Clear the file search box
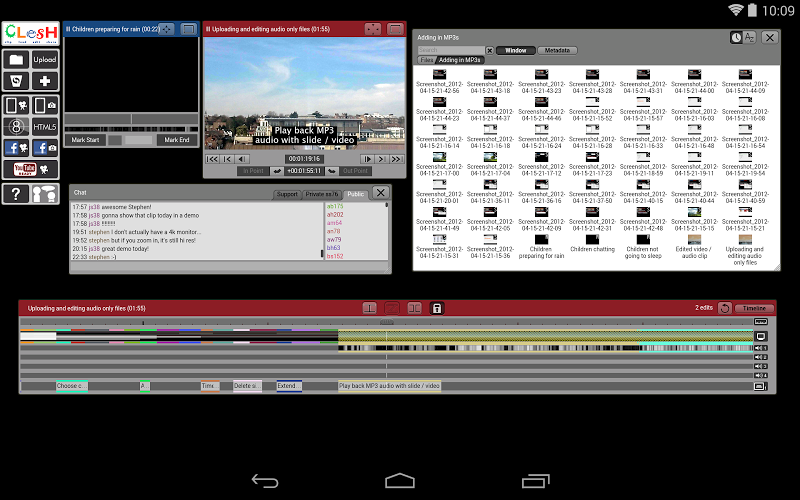 click(x=490, y=50)
